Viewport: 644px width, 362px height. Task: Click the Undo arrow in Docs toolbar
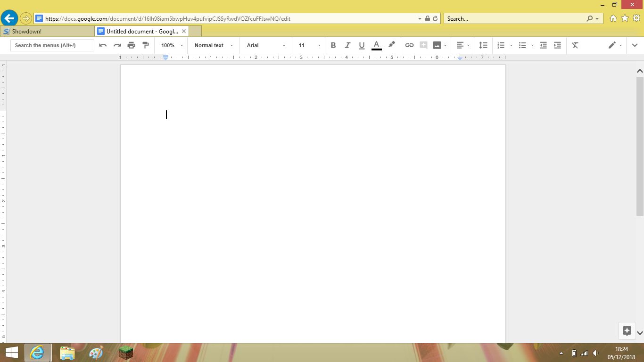[103, 45]
